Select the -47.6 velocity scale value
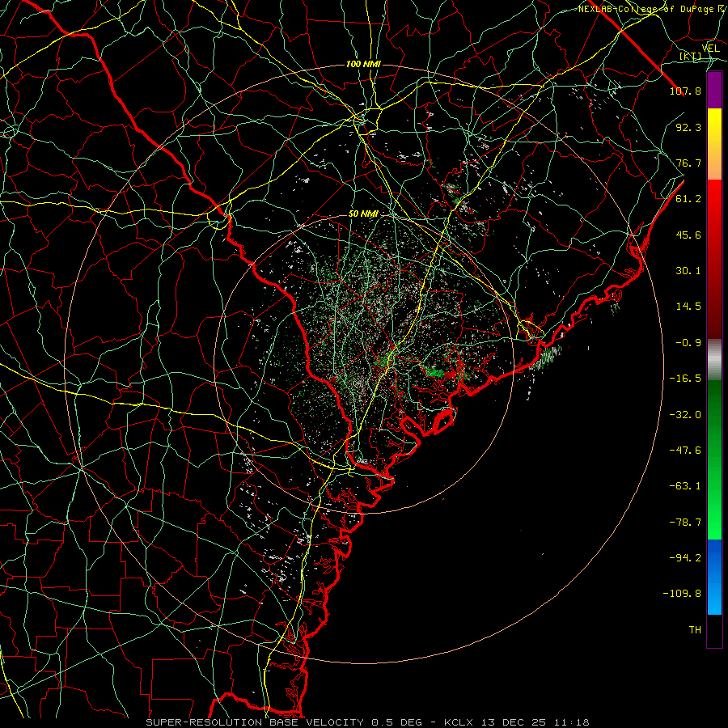The width and height of the screenshot is (728, 728). [x=685, y=451]
